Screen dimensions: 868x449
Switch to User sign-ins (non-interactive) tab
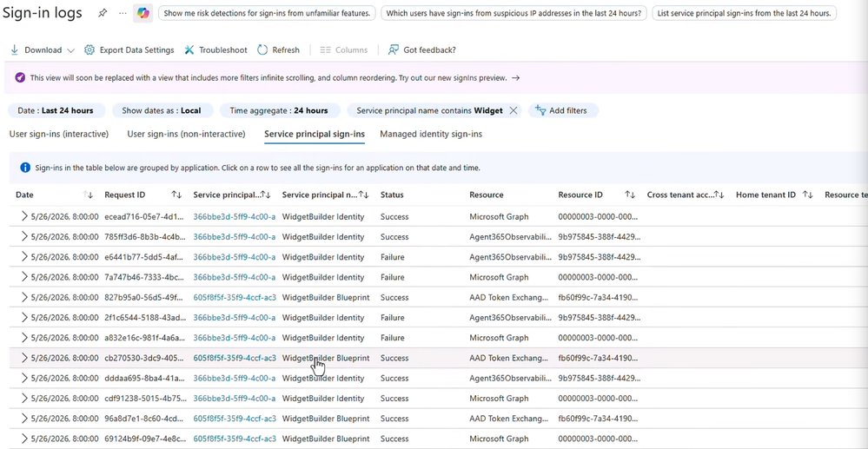[x=186, y=134]
